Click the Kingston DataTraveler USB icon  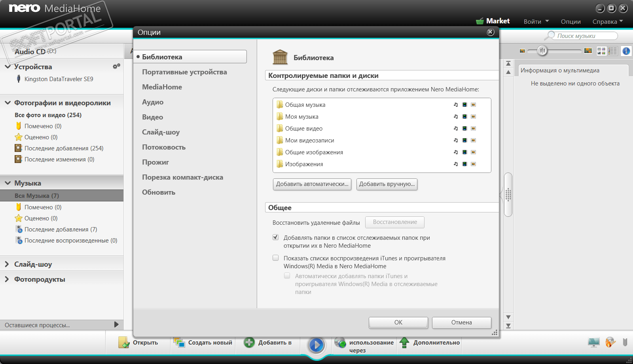click(18, 79)
